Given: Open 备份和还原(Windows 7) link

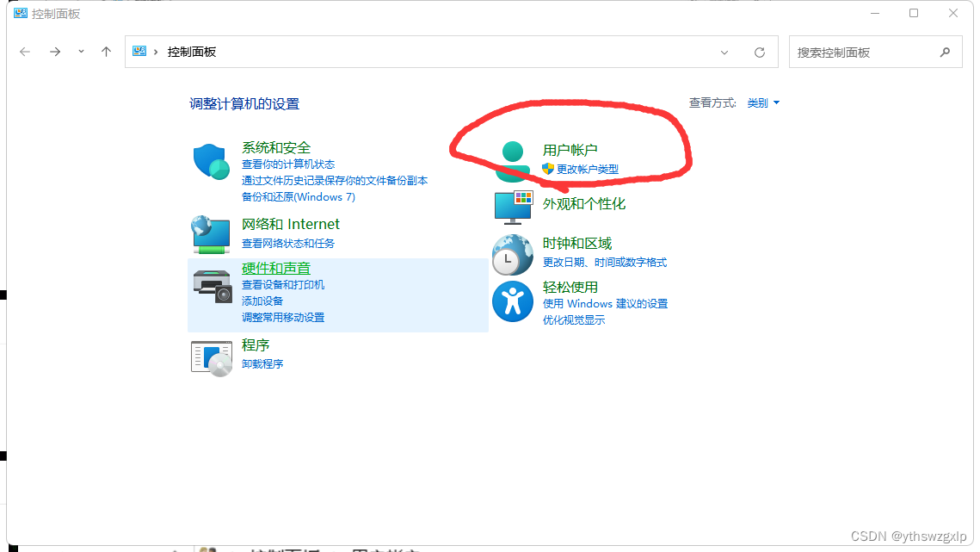Looking at the screenshot, I should point(299,196).
